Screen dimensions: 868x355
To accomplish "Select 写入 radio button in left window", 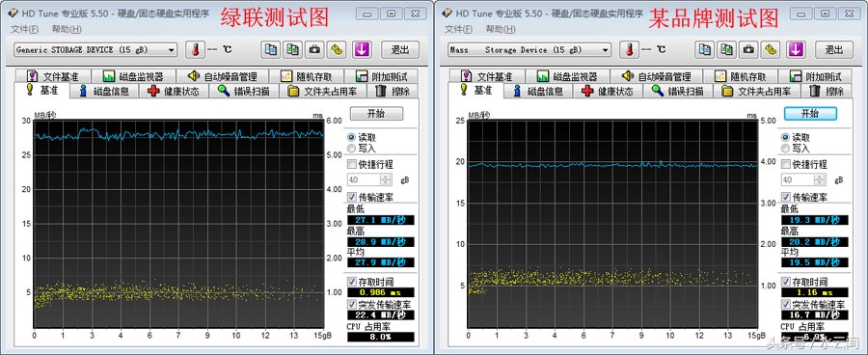I will (x=351, y=148).
